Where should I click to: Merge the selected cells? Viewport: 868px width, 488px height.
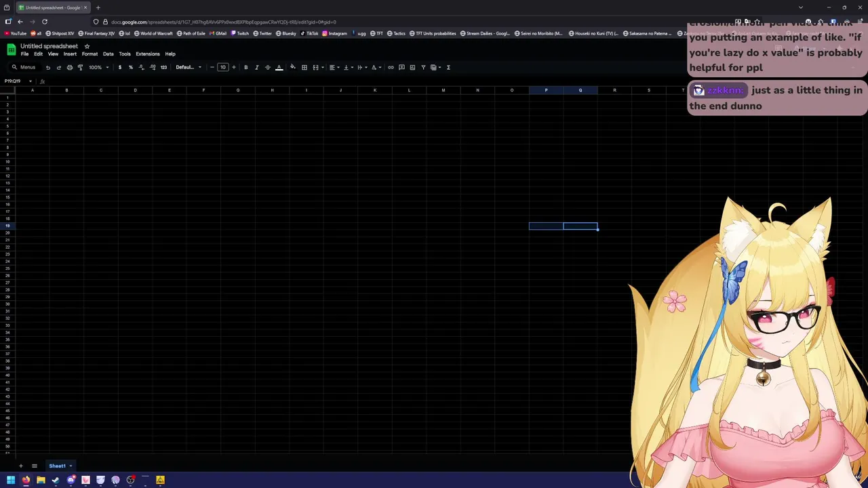(315, 67)
